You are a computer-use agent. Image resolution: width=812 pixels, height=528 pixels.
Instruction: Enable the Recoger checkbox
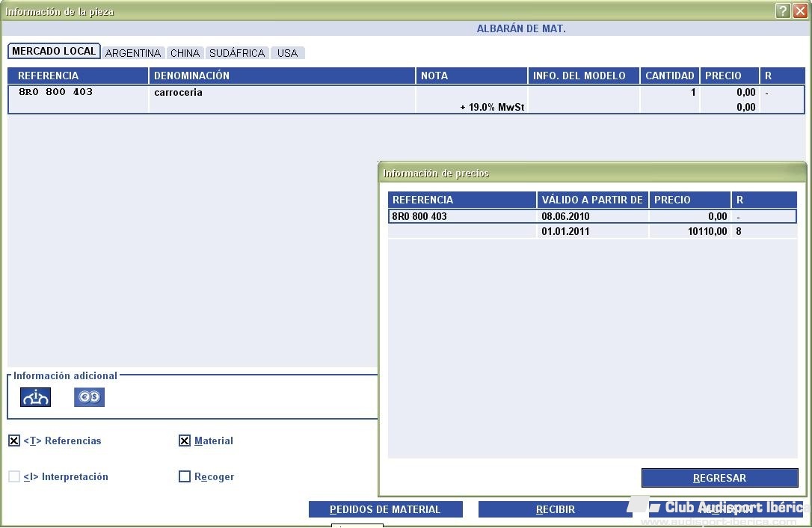point(185,477)
